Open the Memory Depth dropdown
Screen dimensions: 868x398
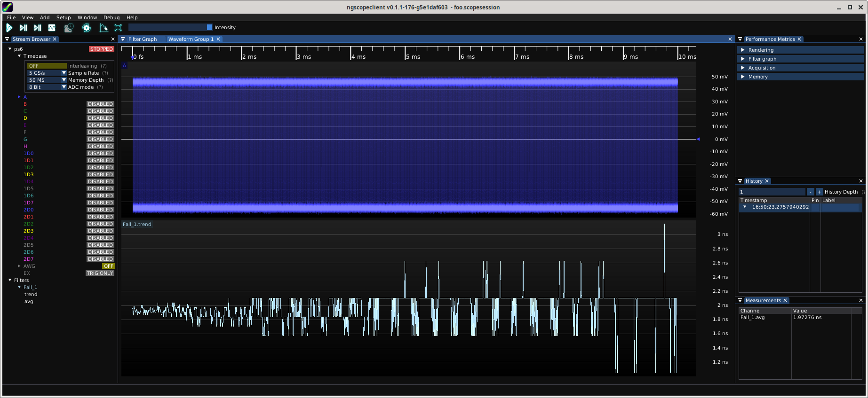coord(47,80)
